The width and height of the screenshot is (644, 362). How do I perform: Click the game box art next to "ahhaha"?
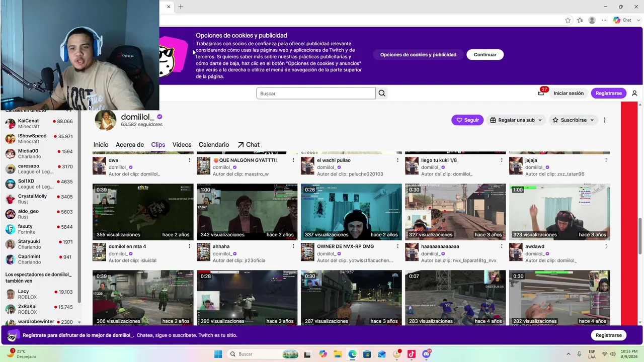point(203,252)
